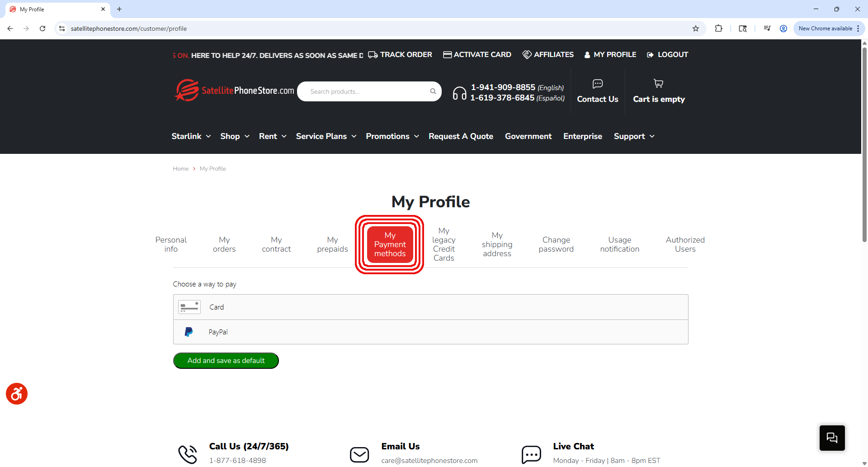Switch to My orders tab
Screen dimensions: 868x467
click(224, 244)
